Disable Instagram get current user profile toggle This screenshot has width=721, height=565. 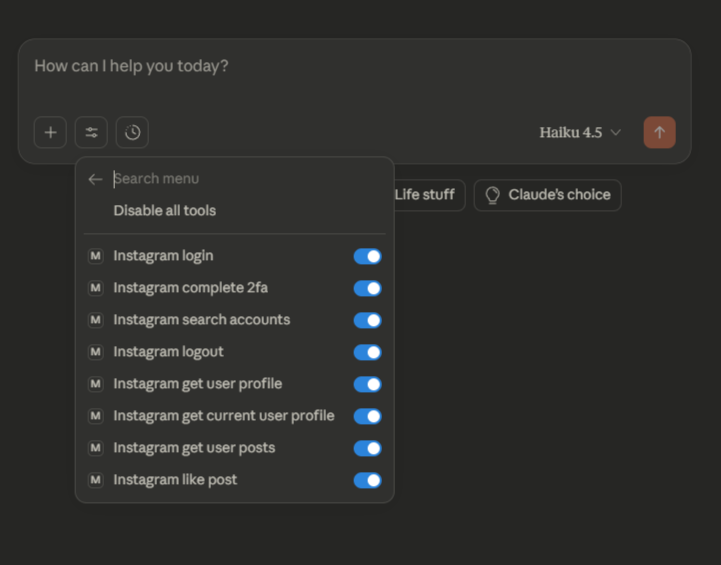[367, 416]
